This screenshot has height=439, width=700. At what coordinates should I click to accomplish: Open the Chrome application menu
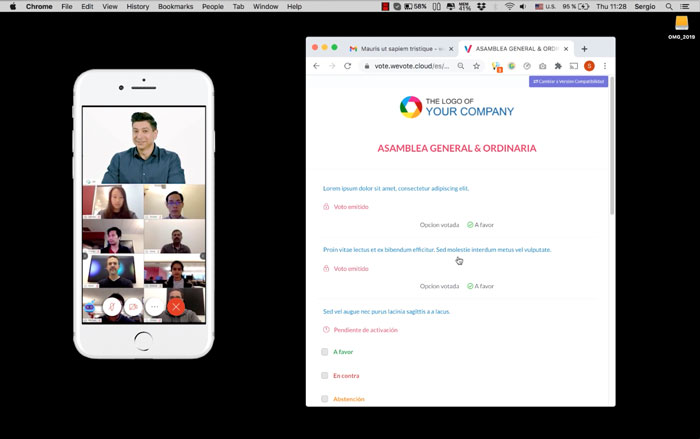(39, 6)
